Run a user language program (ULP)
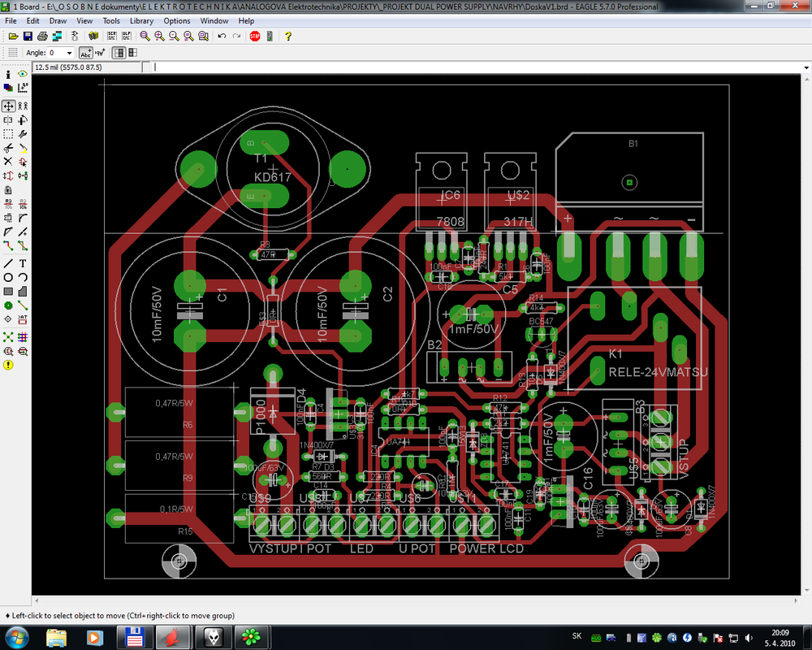 (x=127, y=36)
